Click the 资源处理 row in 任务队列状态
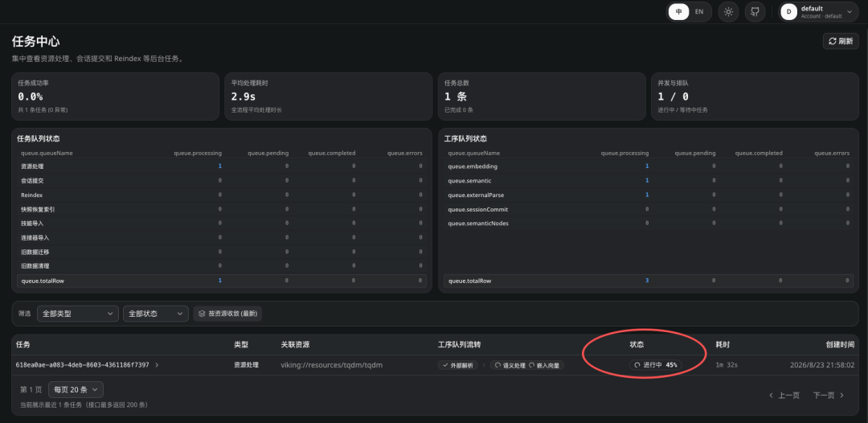Screen dimensions: 868x423 222,166
